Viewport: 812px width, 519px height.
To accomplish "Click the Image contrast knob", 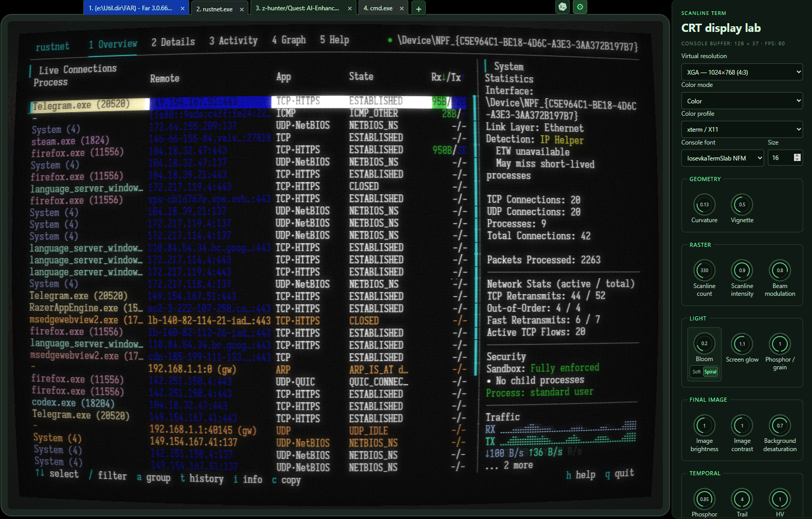I will pyautogui.click(x=742, y=425).
